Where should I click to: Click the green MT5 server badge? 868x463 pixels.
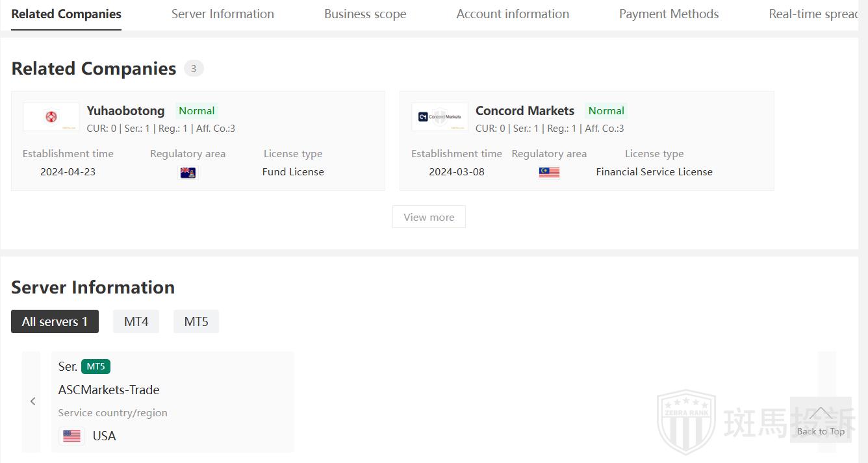tap(96, 366)
